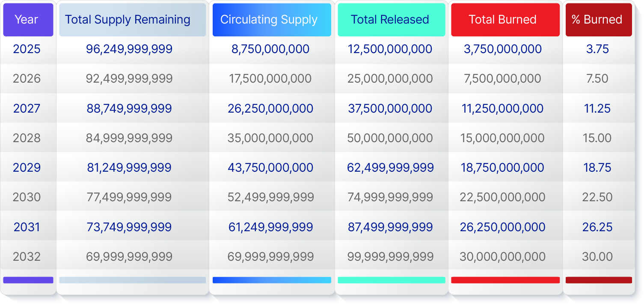
Task: Select the 2028 year cell
Action: pyautogui.click(x=27, y=138)
